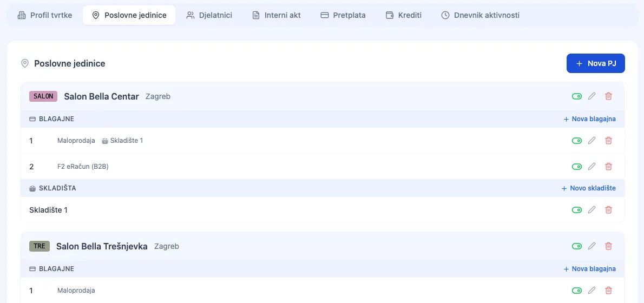Toggle active switch for Skladište 1 warehouse row
Screen dimensions: 644x303
[577, 210]
